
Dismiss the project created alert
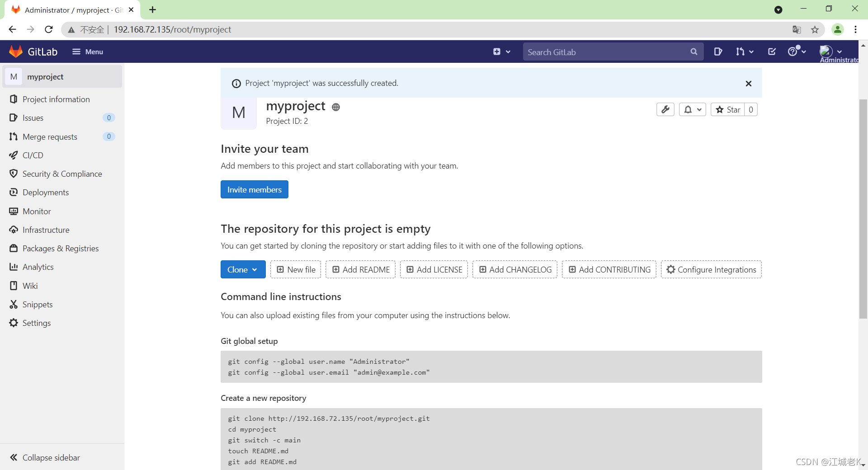click(x=748, y=83)
